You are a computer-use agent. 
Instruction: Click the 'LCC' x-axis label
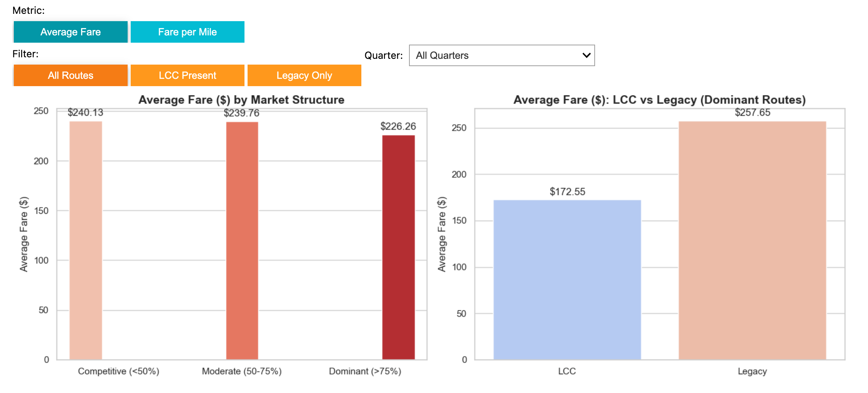pos(567,371)
